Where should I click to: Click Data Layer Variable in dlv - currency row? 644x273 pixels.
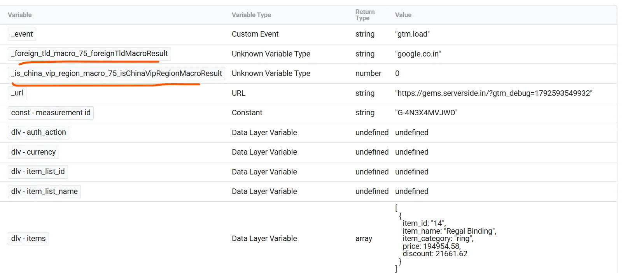pos(264,152)
